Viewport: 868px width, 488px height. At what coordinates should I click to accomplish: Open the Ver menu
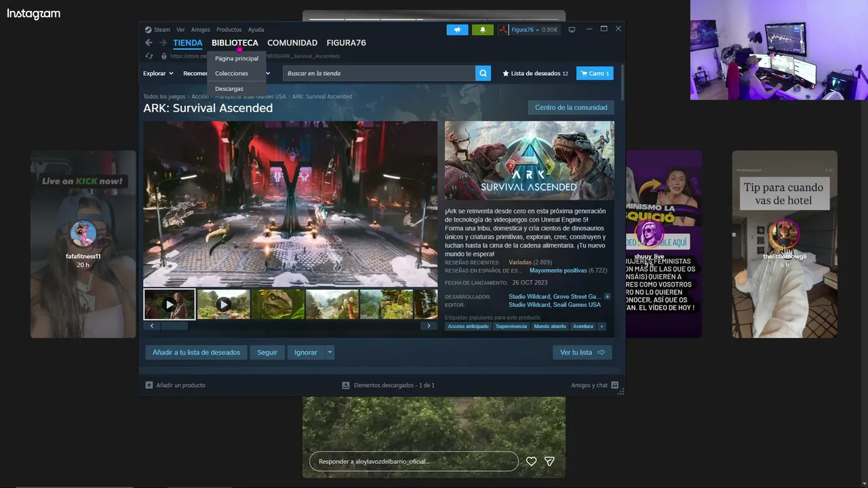(x=180, y=30)
